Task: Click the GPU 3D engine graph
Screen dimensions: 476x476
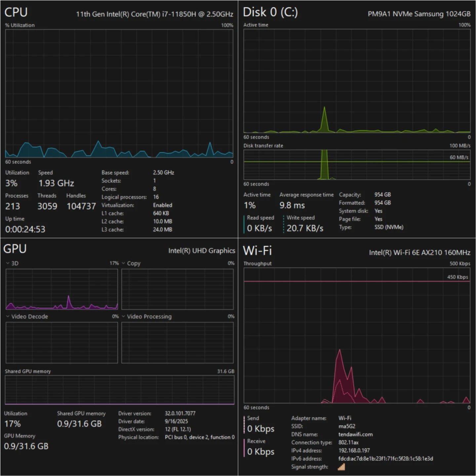Action: pyautogui.click(x=62, y=289)
